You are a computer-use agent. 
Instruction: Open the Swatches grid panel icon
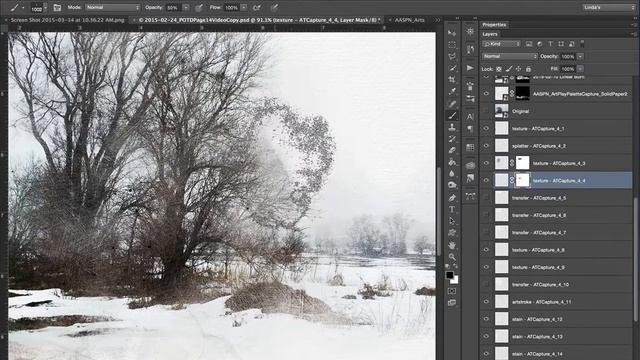(470, 147)
